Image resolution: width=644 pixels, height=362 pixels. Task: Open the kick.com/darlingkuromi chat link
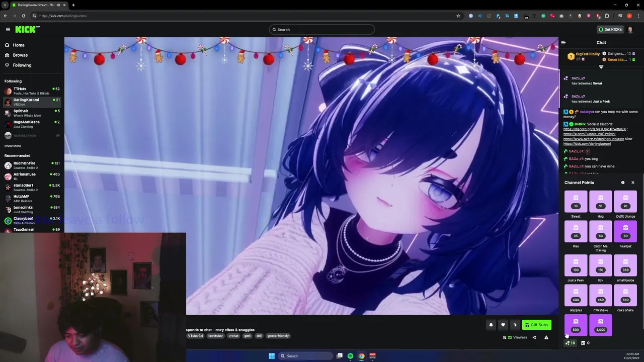coord(587,144)
